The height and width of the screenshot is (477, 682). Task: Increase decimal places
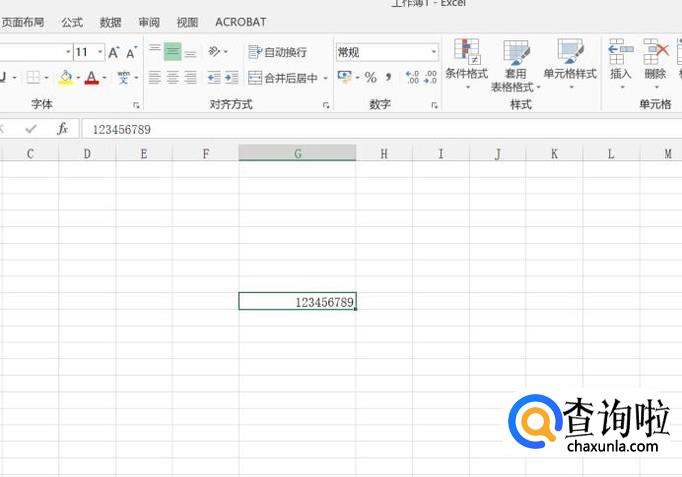pyautogui.click(x=412, y=78)
